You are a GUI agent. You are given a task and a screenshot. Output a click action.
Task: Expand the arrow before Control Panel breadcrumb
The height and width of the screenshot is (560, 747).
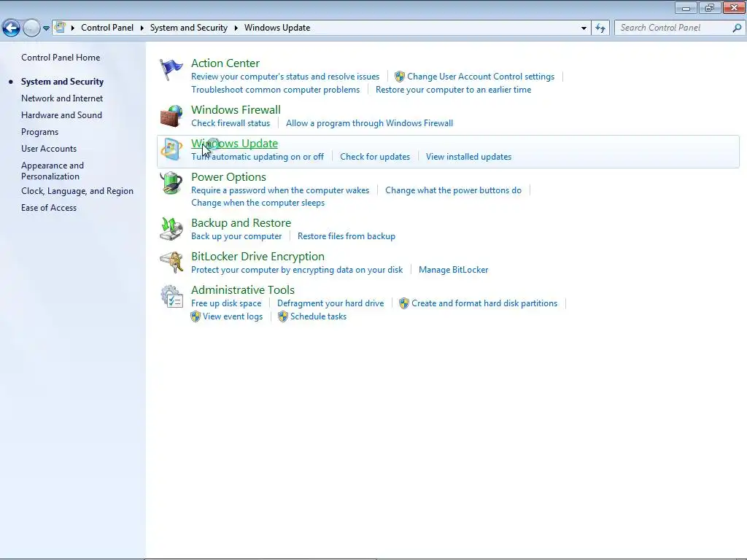tap(73, 28)
